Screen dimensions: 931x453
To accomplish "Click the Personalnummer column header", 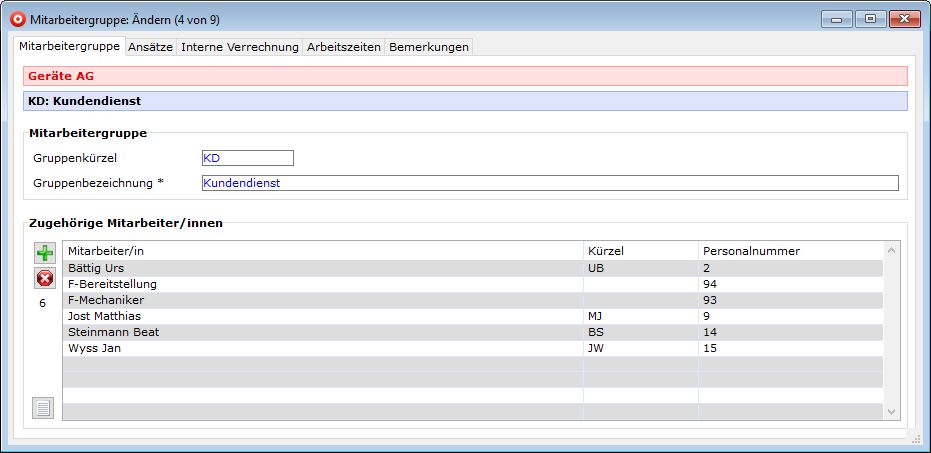I will point(790,250).
